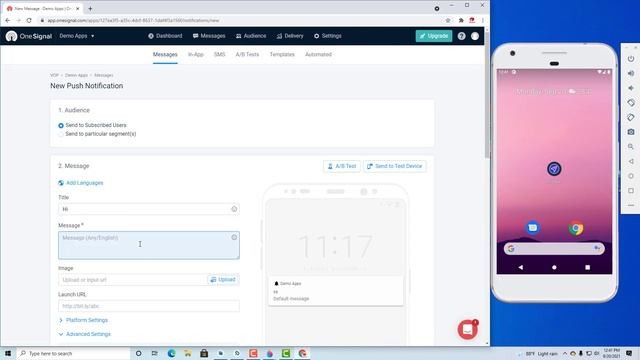Rotate emulator right icon

(x=631, y=118)
